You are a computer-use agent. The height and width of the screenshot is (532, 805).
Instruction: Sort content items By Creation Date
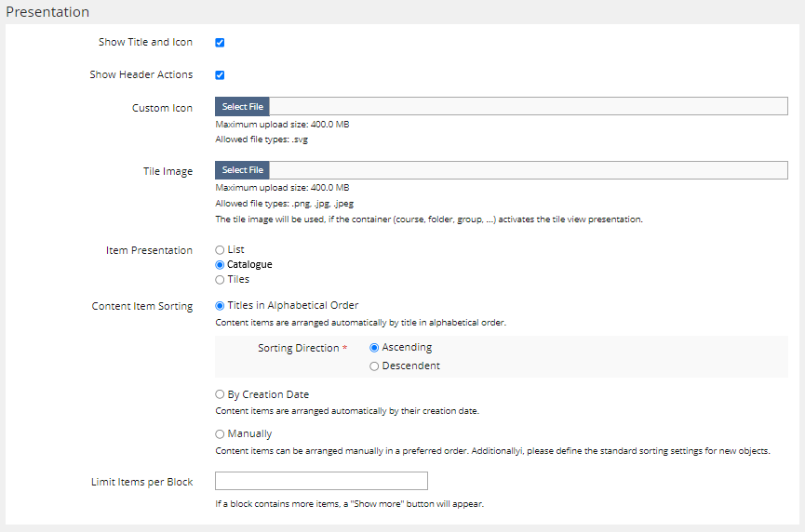click(x=220, y=394)
